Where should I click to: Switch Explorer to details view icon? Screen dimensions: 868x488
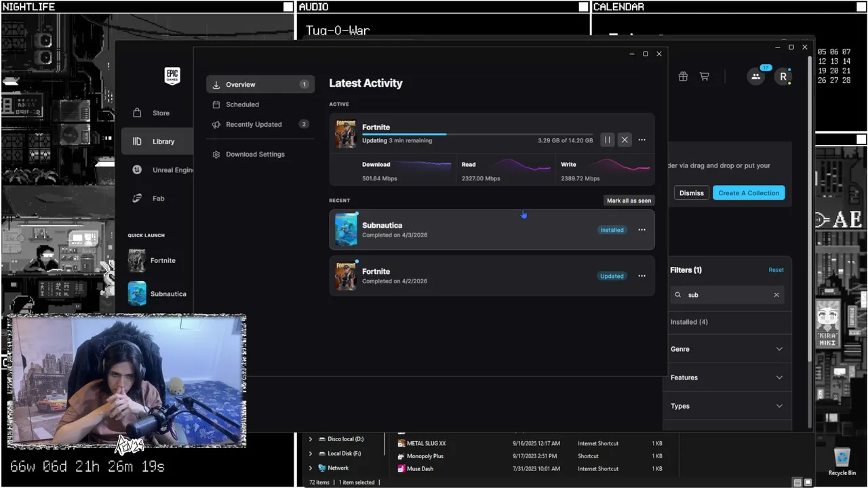click(x=797, y=483)
